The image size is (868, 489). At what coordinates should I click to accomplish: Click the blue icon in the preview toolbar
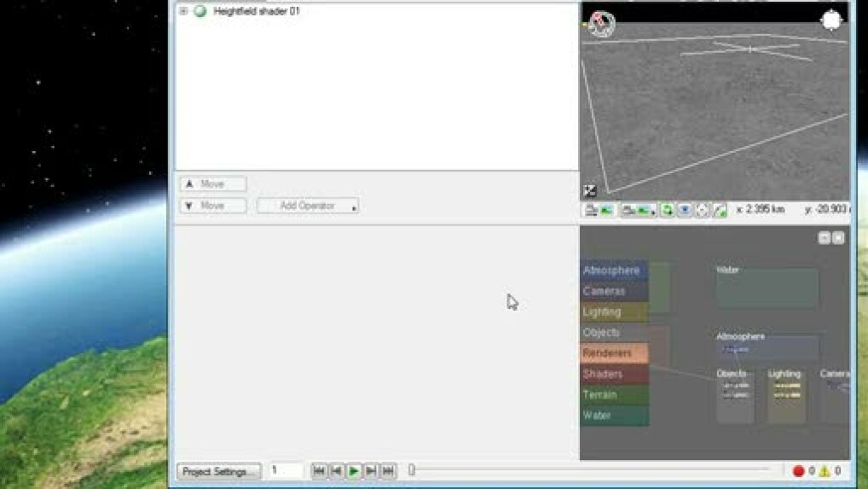pyautogui.click(x=685, y=210)
